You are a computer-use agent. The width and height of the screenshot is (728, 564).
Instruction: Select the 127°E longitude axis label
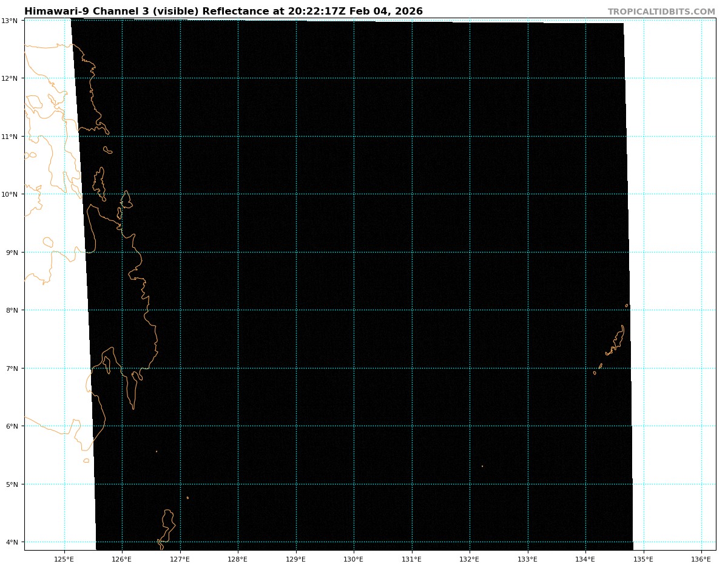tap(180, 559)
